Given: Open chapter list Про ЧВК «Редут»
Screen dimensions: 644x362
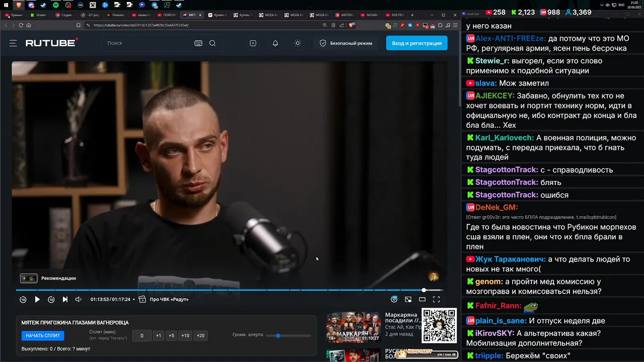Looking at the screenshot, I should pyautogui.click(x=164, y=299).
